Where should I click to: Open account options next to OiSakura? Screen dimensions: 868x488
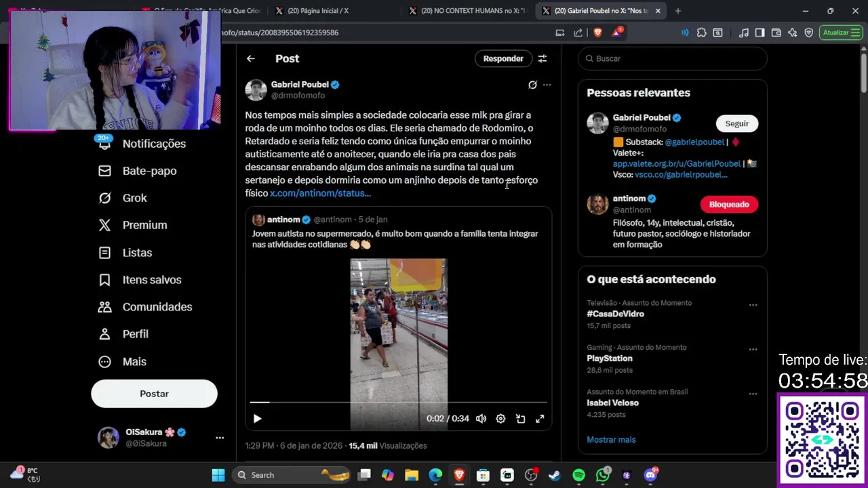tap(220, 438)
